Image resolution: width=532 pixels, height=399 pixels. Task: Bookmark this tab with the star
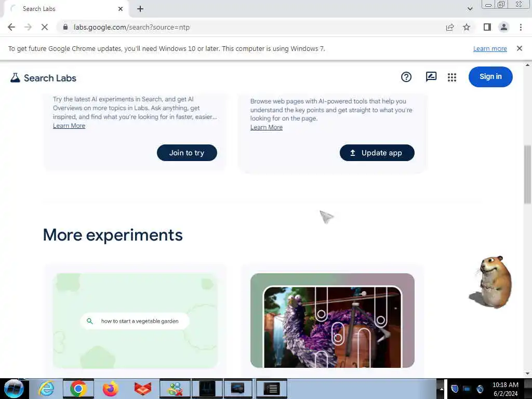467,27
